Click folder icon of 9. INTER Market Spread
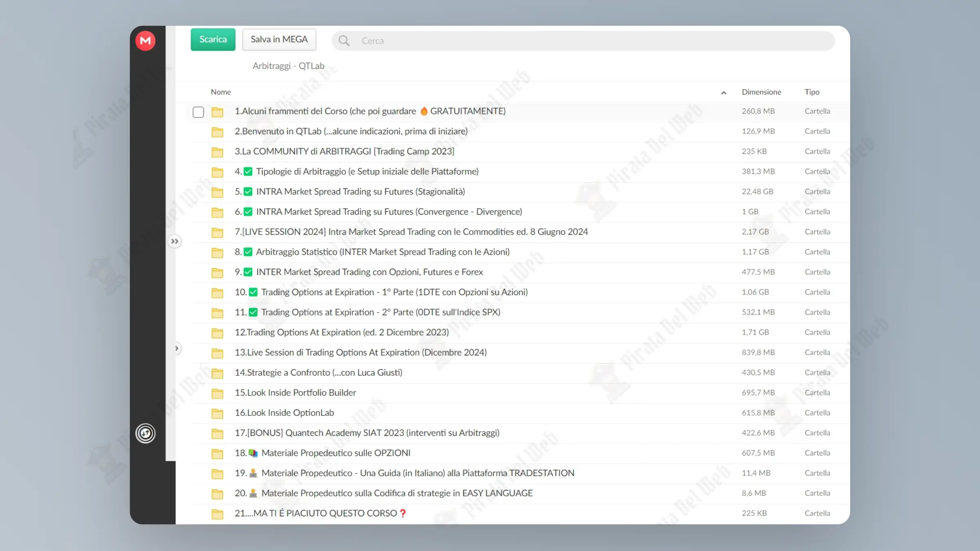This screenshot has height=551, width=980. click(x=217, y=273)
